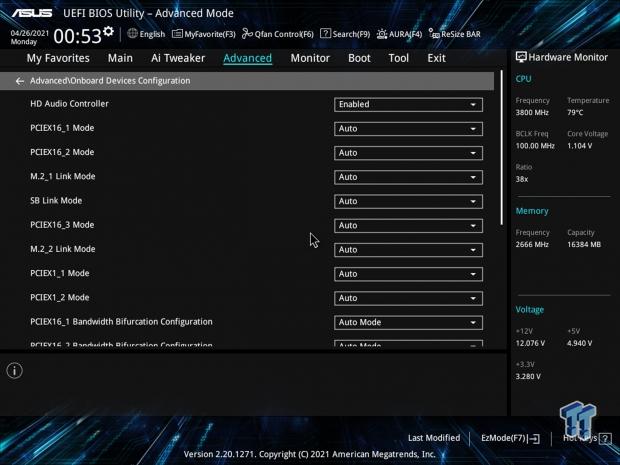Open the Tool tab
Viewport: 620px width, 465px height.
point(399,58)
